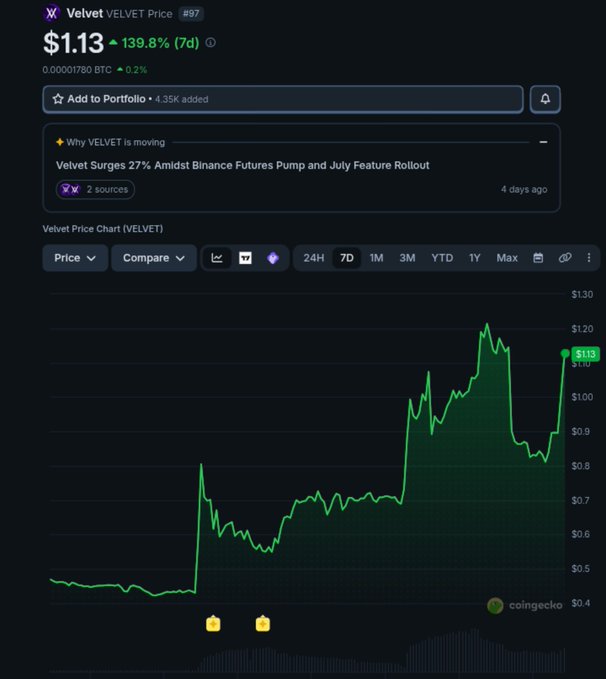Click the 4.35K added text

(x=181, y=99)
